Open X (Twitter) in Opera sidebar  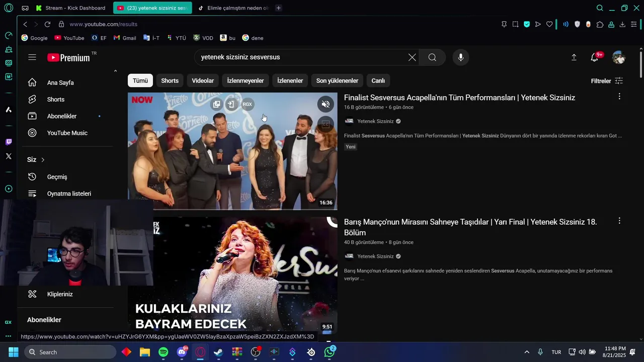(9, 156)
